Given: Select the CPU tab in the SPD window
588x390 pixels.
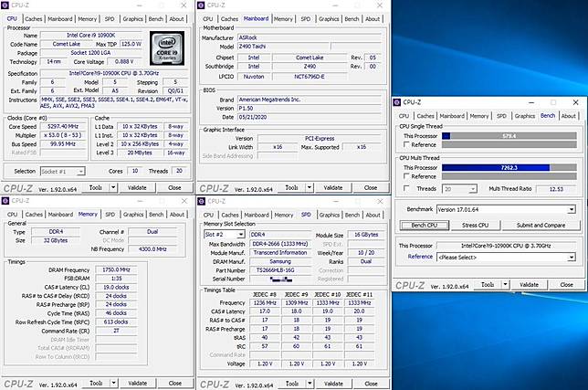Looking at the screenshot, I should tap(208, 215).
